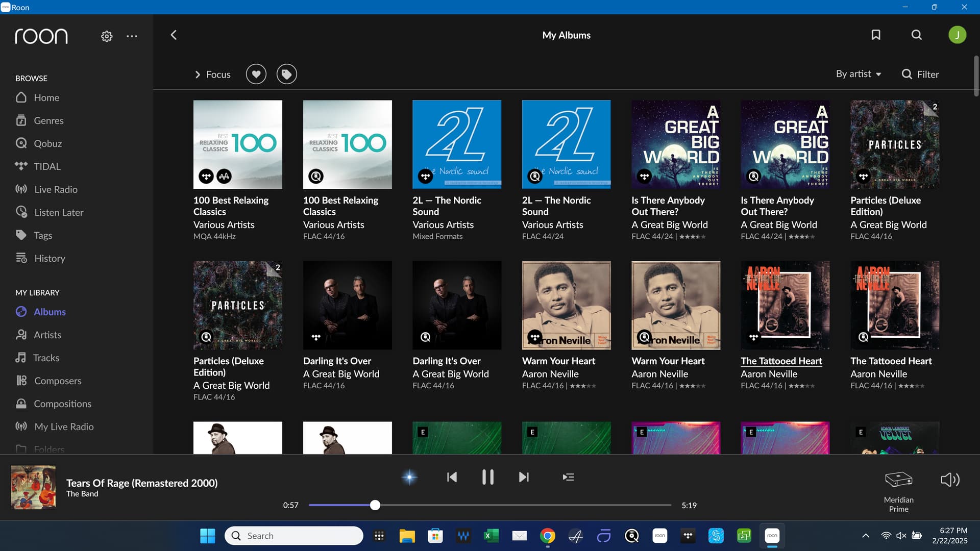Viewport: 980px width, 551px height.
Task: Open the album Filter field
Action: 920,74
